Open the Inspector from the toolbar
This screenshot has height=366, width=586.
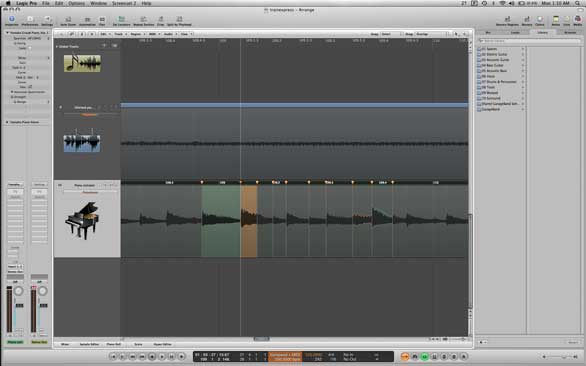click(12, 20)
